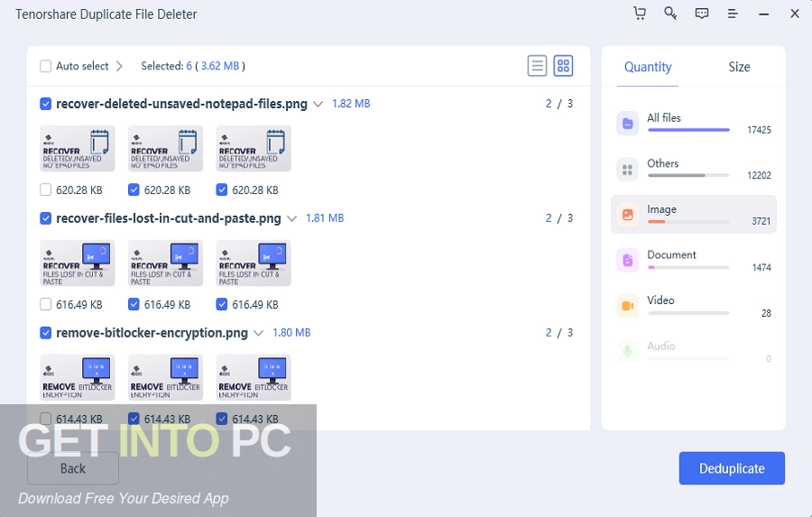Click the 3721 Image count
The width and height of the screenshot is (812, 517).
coord(761,221)
